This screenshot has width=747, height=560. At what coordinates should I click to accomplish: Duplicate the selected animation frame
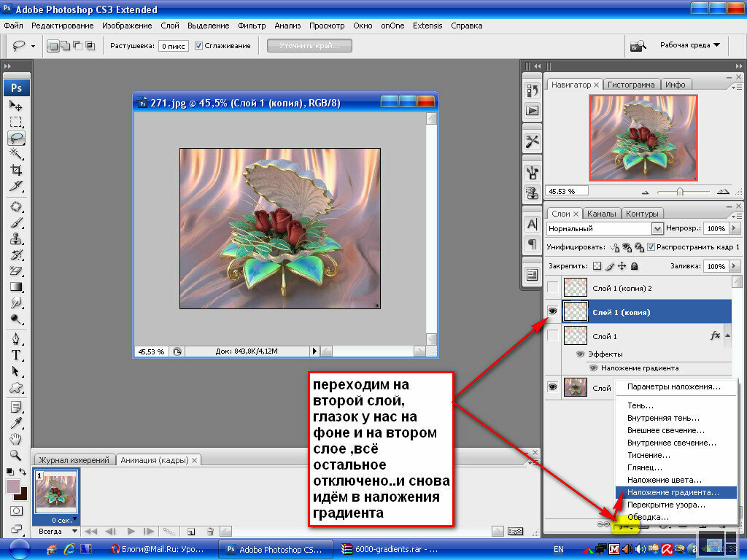191,531
